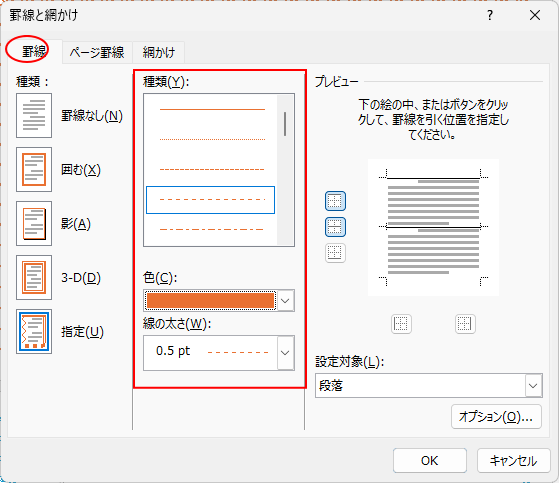Switch to the 網かけ shading tab
Screen dimensions: 559x483
(x=159, y=53)
